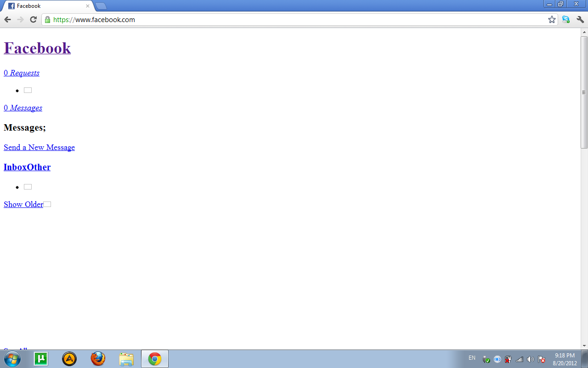Click the Send a New Message link

(39, 147)
